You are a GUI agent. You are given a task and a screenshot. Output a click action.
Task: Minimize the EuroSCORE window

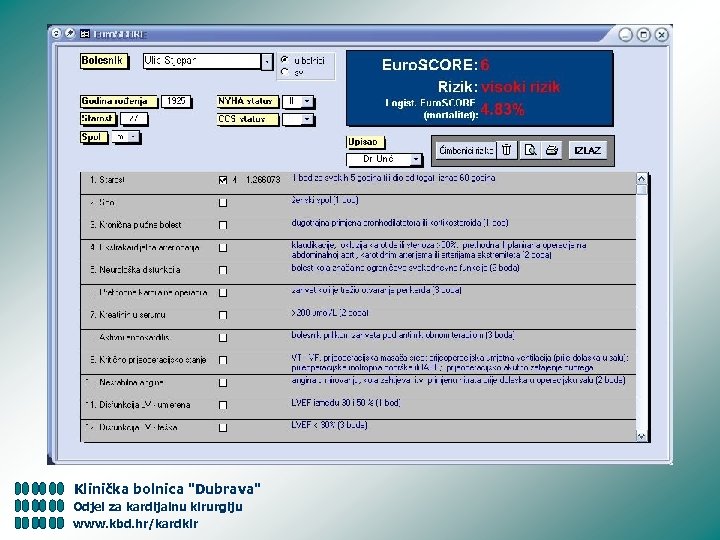pyautogui.click(x=625, y=34)
